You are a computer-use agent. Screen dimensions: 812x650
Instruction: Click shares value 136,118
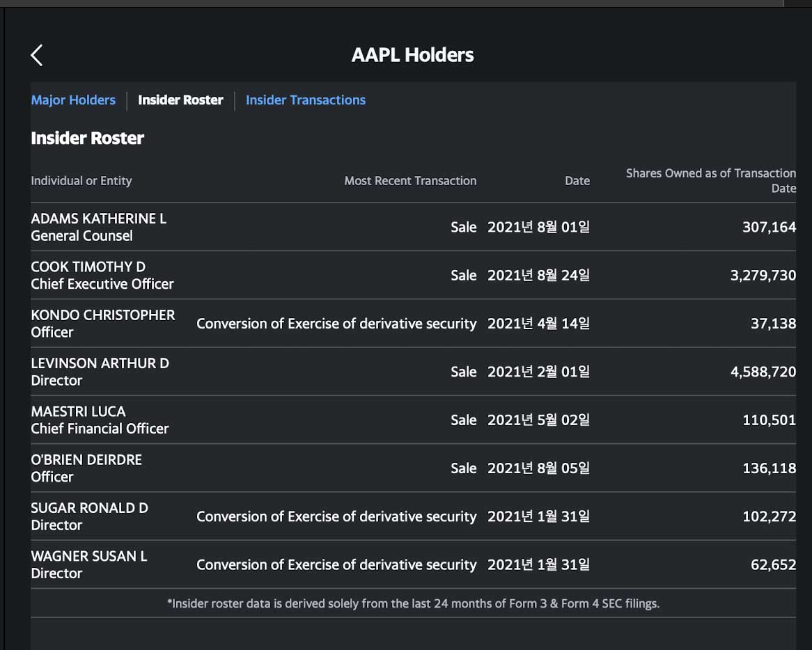[769, 468]
